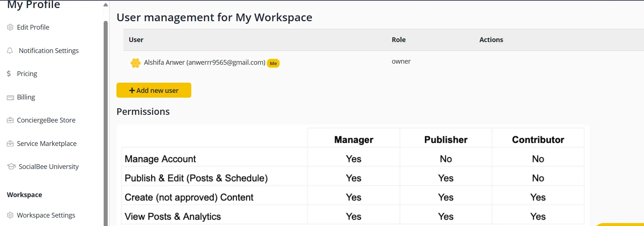Screen dimensions: 644x226
Task: Click the credit card icon beside Billing
Action: pos(10,98)
